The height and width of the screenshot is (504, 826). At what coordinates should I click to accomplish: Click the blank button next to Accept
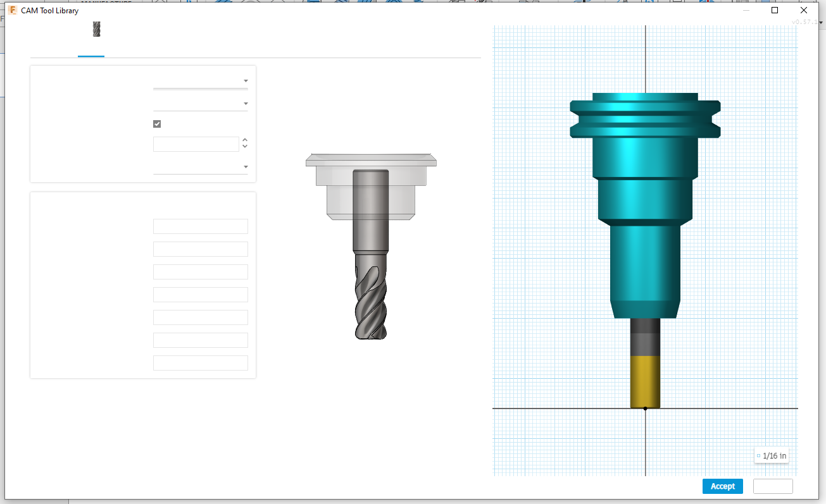coord(773,486)
